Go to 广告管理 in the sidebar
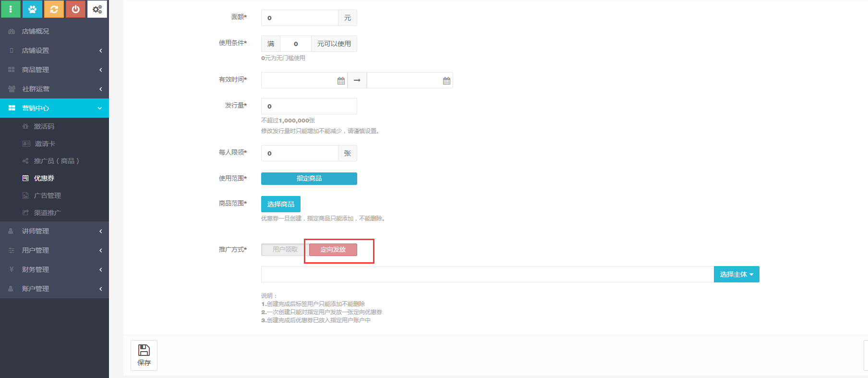Viewport: 868px width, 378px height. (x=47, y=195)
